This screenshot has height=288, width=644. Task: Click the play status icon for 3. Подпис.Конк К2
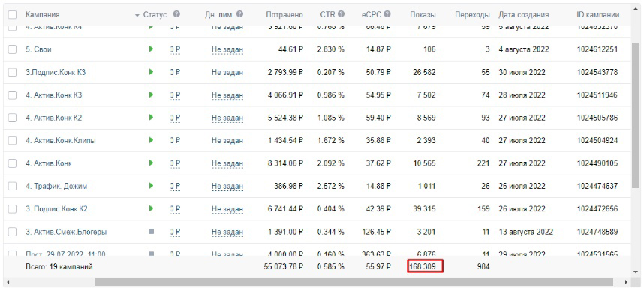[151, 208]
